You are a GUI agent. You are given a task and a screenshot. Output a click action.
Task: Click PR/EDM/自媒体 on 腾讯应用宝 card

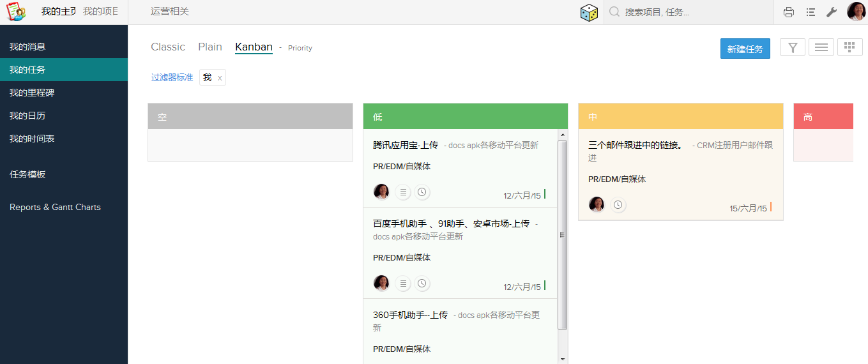(x=402, y=166)
